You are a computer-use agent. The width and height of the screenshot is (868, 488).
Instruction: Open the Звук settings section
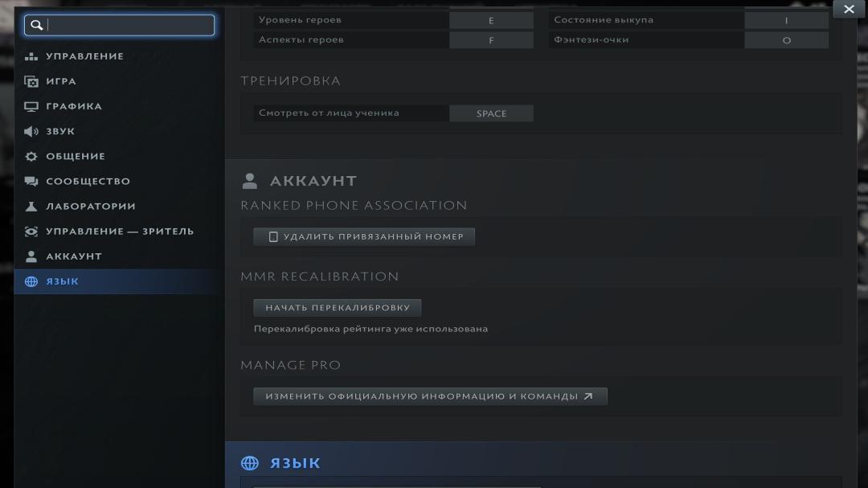tap(59, 131)
